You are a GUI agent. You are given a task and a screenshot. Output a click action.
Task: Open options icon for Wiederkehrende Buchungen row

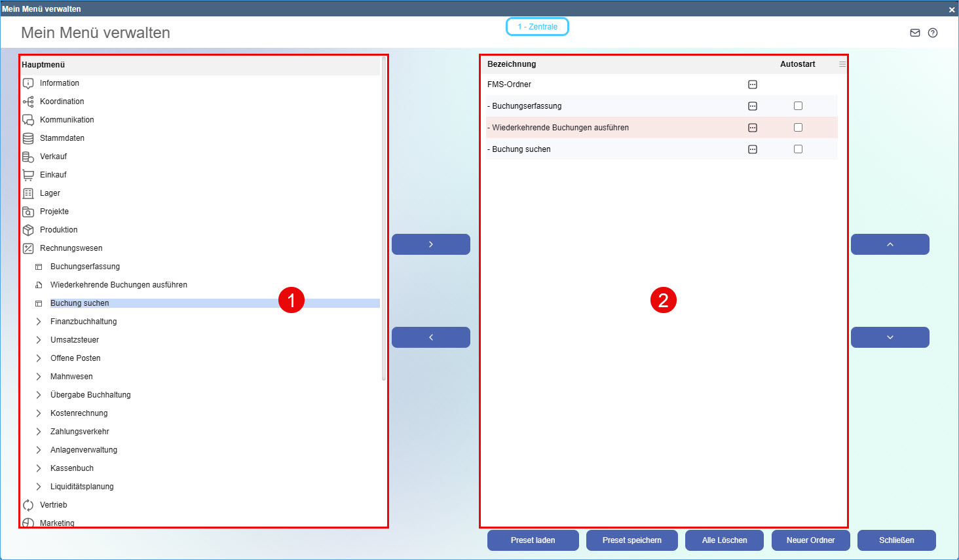tap(753, 128)
